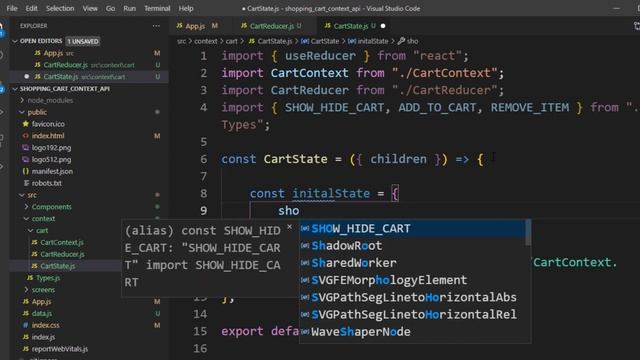This screenshot has width=640, height=360.
Task: Open index.js file
Action: pos(43,337)
